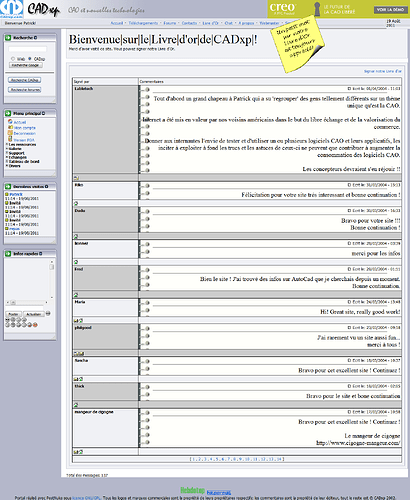Screen dimensions: 410x500
Task: Expand the Echanges menu section
Action: [x=17, y=157]
